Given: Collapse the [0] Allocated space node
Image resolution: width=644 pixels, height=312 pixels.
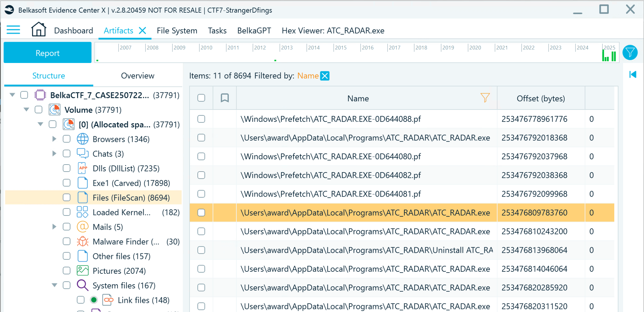Looking at the screenshot, I should point(41,124).
